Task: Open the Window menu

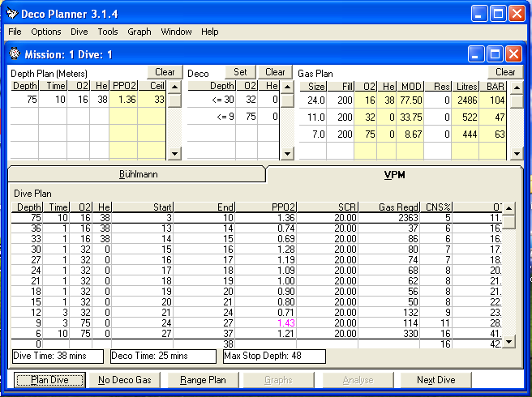Action: tap(176, 32)
